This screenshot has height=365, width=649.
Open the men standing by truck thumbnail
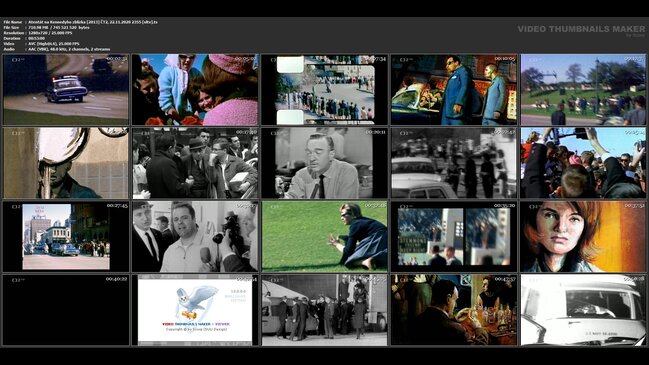324,310
